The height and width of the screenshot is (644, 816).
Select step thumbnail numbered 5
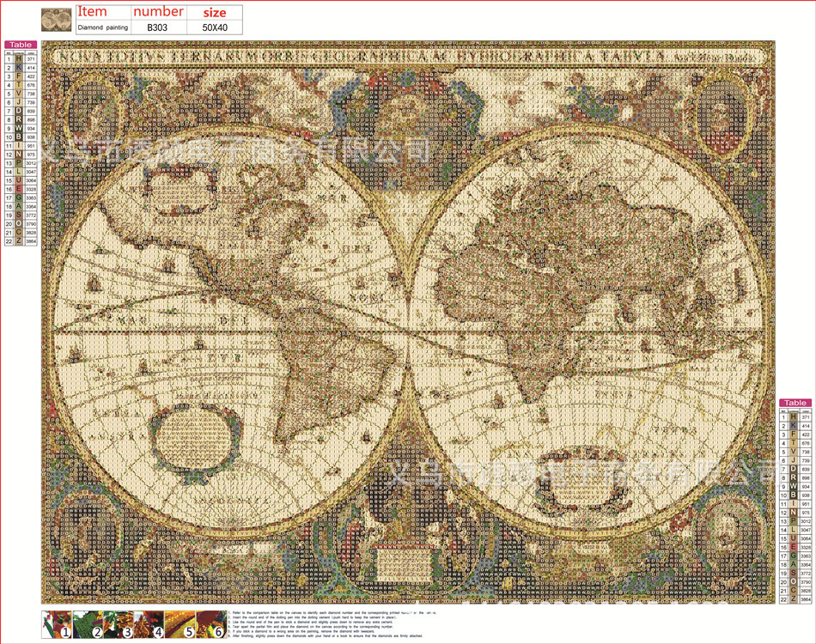pos(180,625)
